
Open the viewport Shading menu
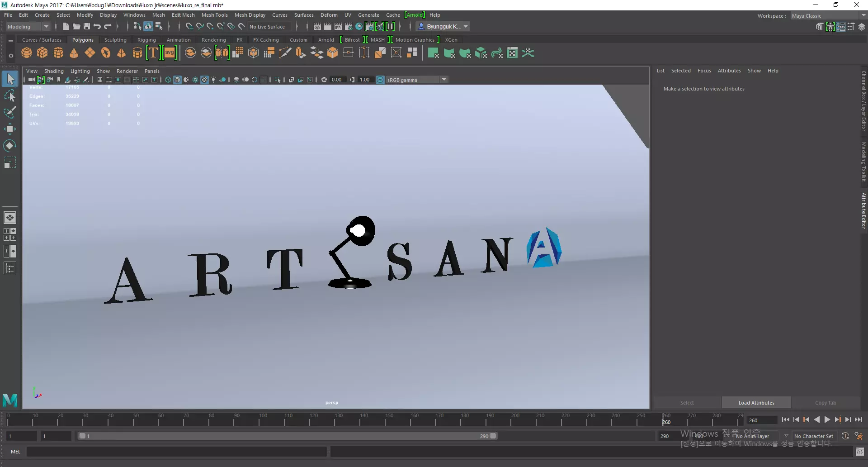[x=54, y=71]
